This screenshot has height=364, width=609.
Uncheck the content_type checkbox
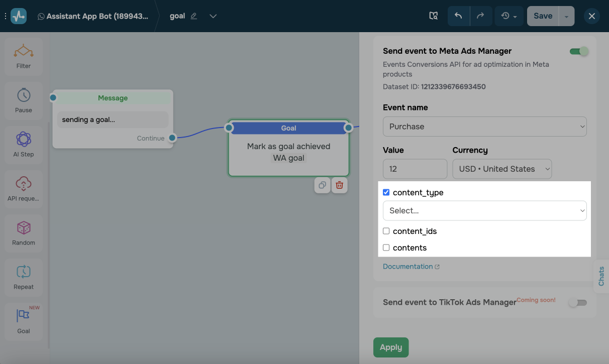[x=386, y=192]
